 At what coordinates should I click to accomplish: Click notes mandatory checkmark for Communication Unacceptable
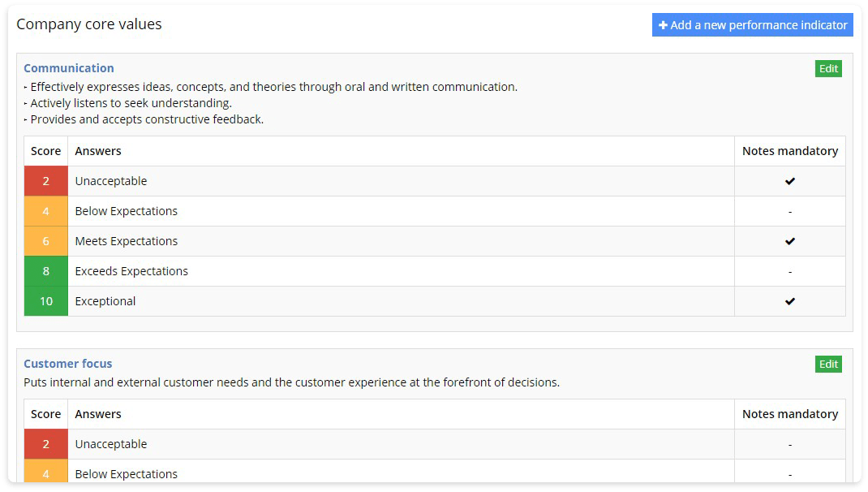(x=790, y=181)
